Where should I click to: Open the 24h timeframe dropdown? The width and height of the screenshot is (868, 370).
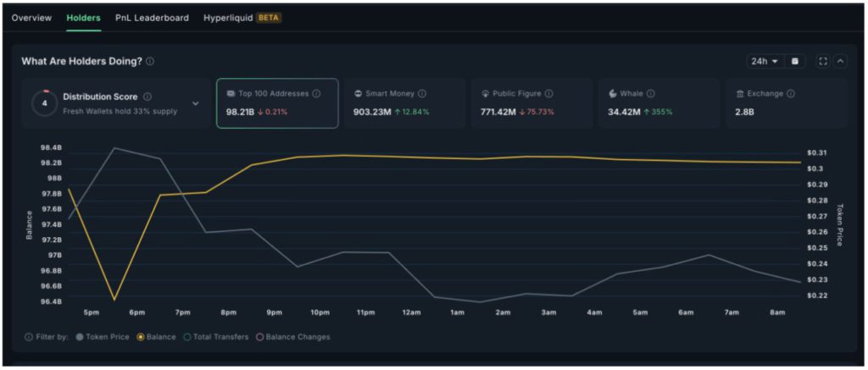(x=763, y=61)
